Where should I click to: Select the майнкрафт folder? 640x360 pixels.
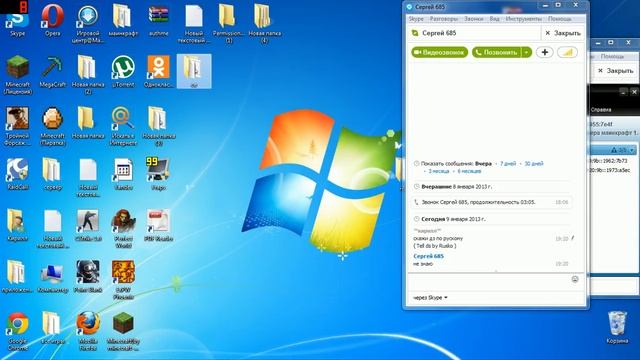pyautogui.click(x=123, y=21)
